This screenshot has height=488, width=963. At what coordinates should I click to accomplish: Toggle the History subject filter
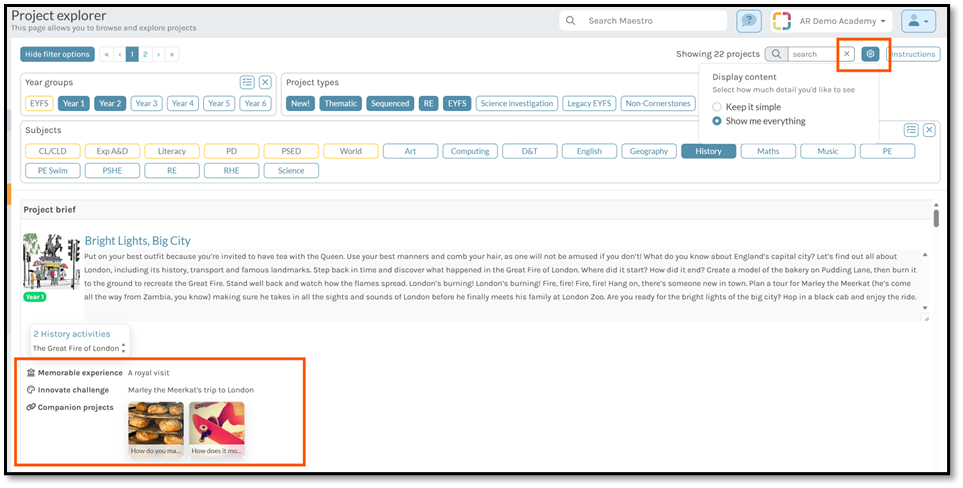coord(708,151)
